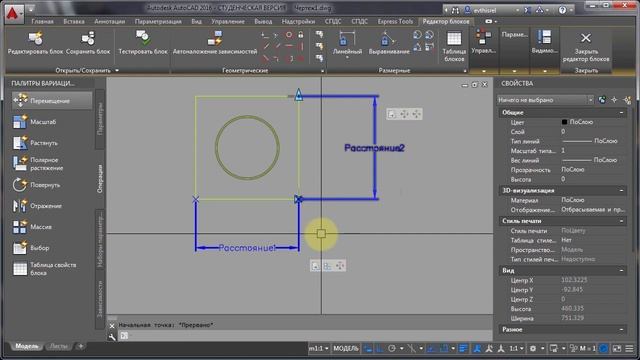
Task: Click the Прозрачность ПоСлою value field
Action: coord(593,169)
